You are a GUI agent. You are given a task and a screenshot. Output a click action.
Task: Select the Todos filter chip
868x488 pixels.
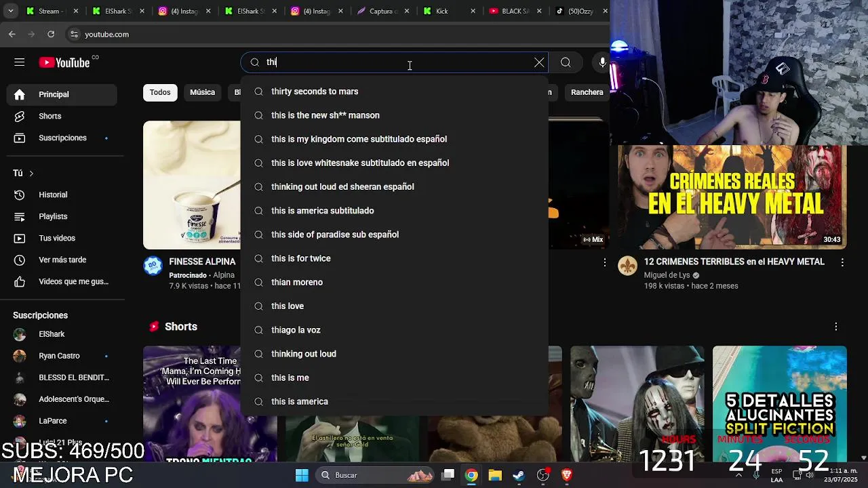[x=160, y=92]
